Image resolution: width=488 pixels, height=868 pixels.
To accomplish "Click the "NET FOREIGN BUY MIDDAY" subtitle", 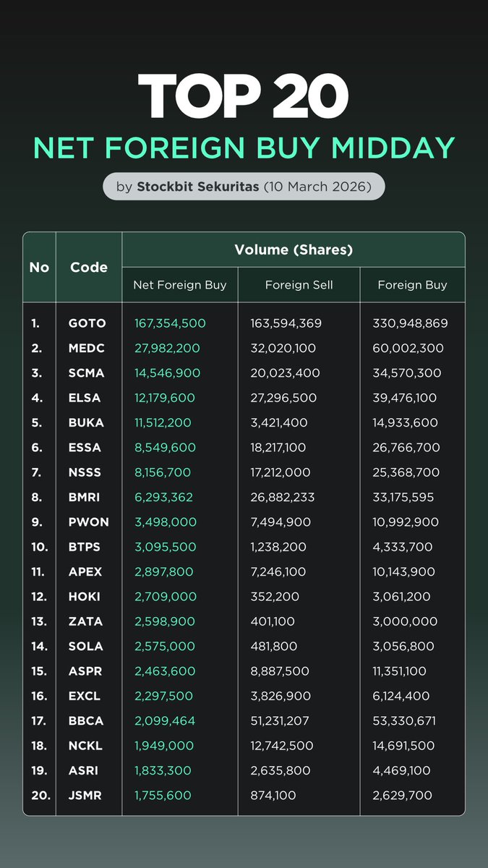I will pos(244,148).
